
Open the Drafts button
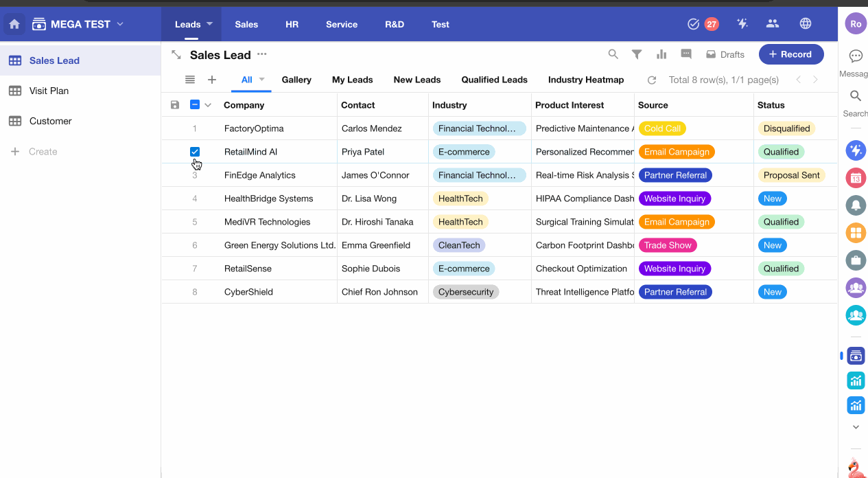tap(725, 54)
